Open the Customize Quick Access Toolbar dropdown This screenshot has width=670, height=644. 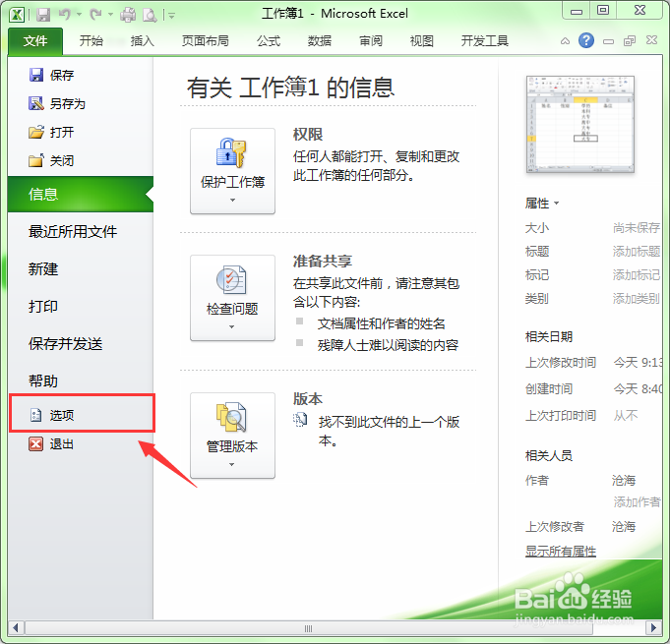click(x=172, y=16)
